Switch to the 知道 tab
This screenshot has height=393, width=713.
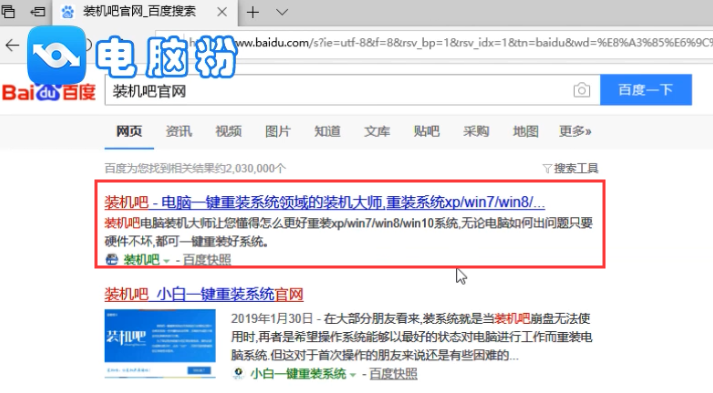[327, 131]
